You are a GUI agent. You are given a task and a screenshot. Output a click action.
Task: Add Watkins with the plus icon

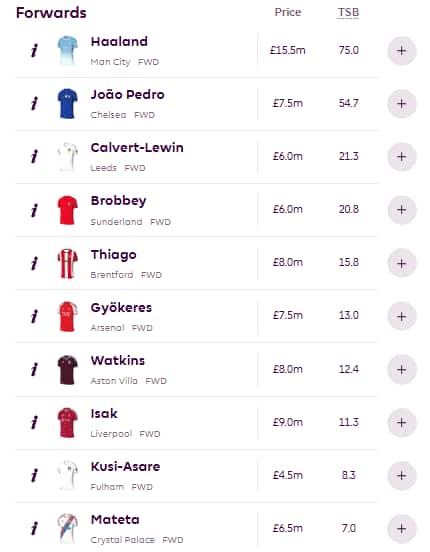402,369
